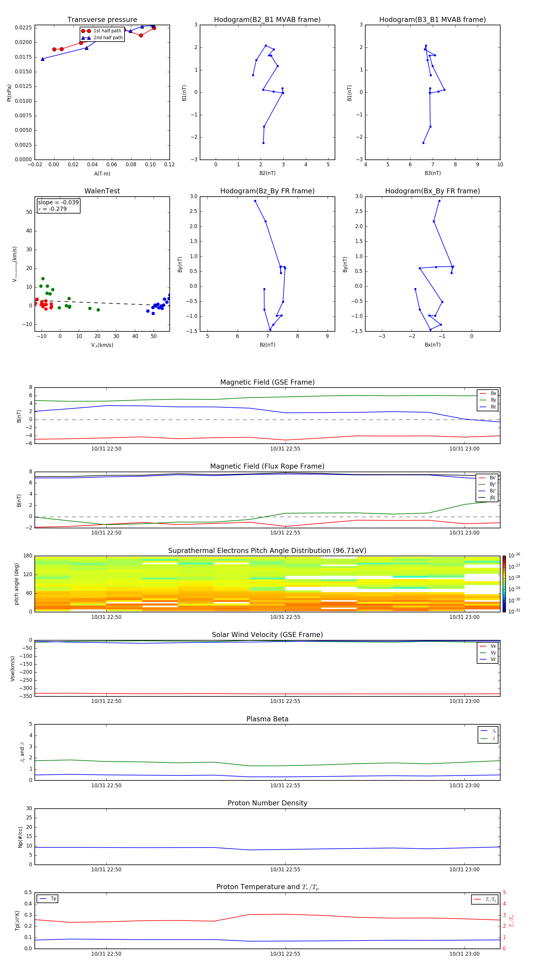Click the 'Hodogram(Bx_By FR frame)' title

click(432, 191)
